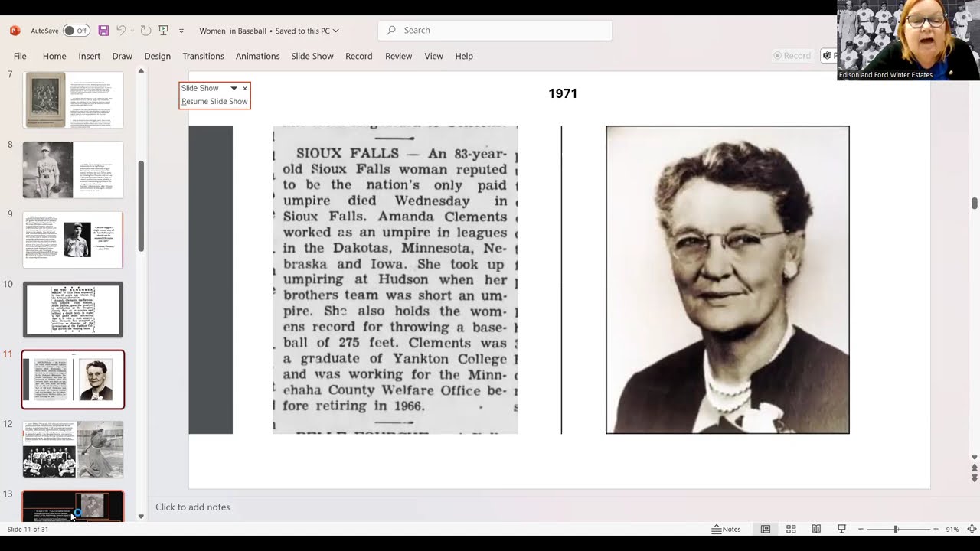The image size is (980, 551).
Task: Switch to Slide Sorter view icon
Action: pyautogui.click(x=791, y=529)
